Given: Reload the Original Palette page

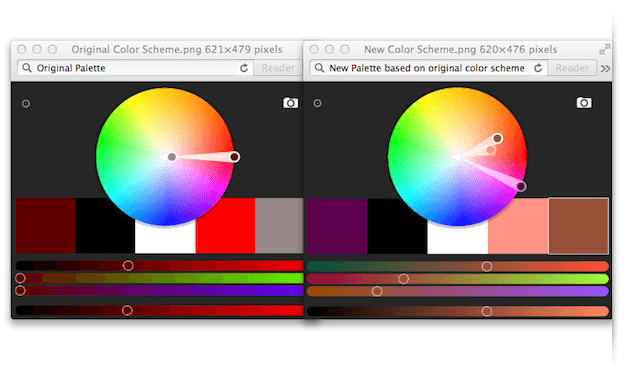Looking at the screenshot, I should click(x=244, y=68).
